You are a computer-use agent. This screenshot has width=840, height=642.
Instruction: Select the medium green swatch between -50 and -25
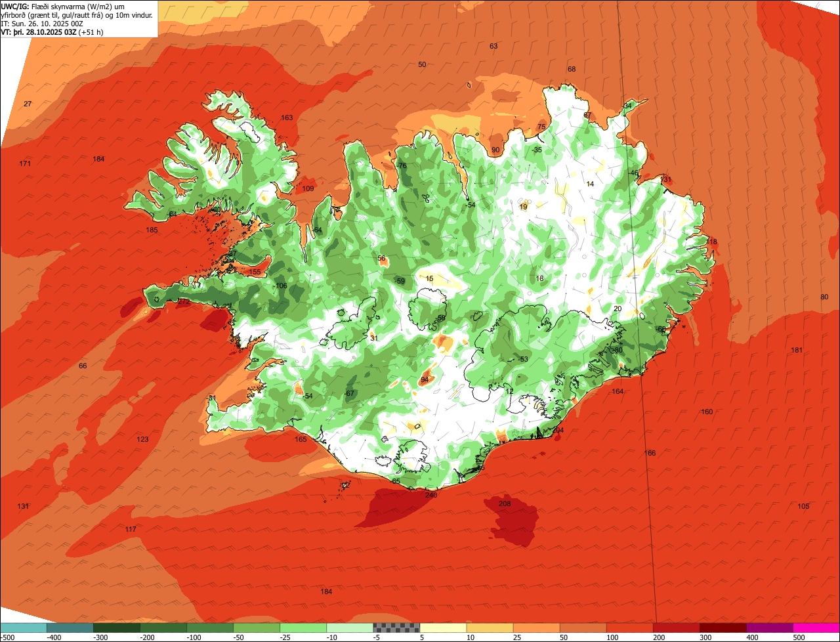tap(257, 628)
